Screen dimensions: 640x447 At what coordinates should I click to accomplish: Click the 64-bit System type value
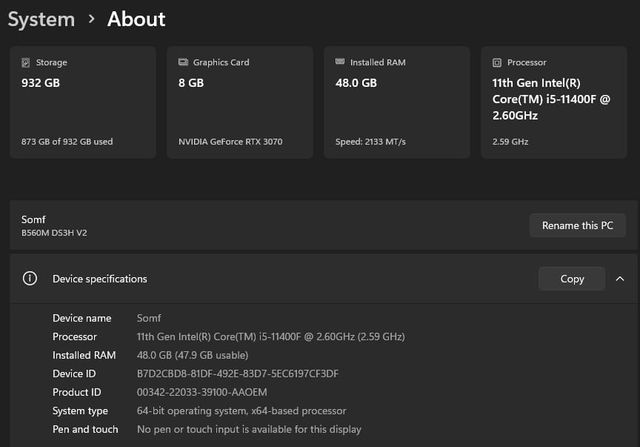click(x=241, y=410)
